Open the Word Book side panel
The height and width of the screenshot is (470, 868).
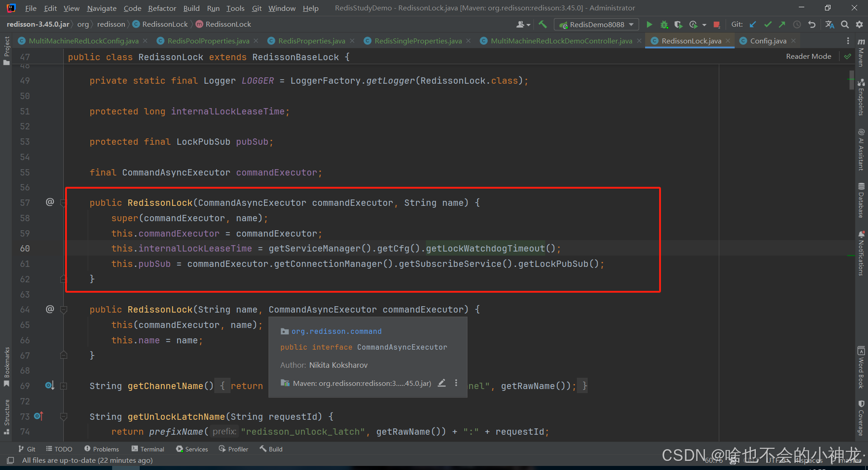click(x=861, y=367)
